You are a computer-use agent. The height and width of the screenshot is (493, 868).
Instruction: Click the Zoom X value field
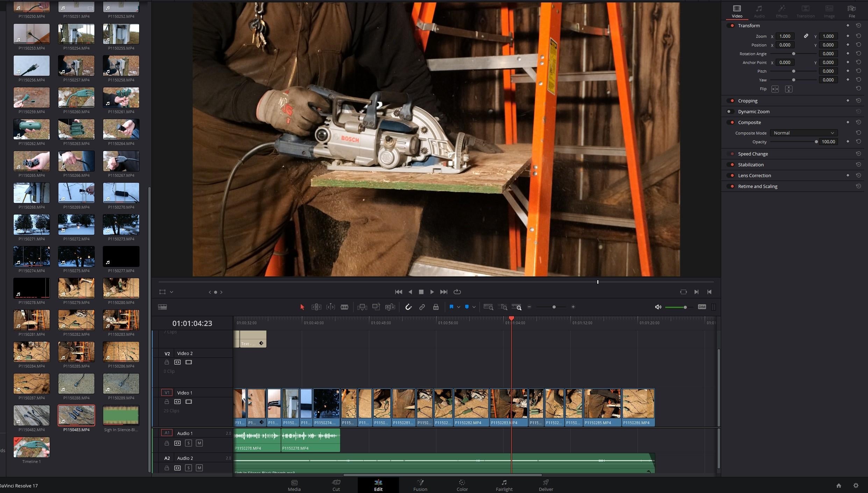785,36
